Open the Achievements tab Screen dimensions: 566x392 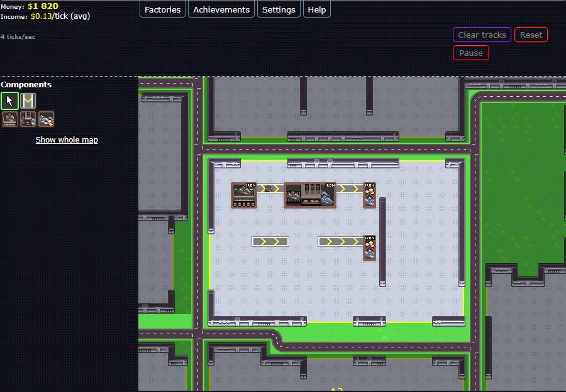coord(221,9)
